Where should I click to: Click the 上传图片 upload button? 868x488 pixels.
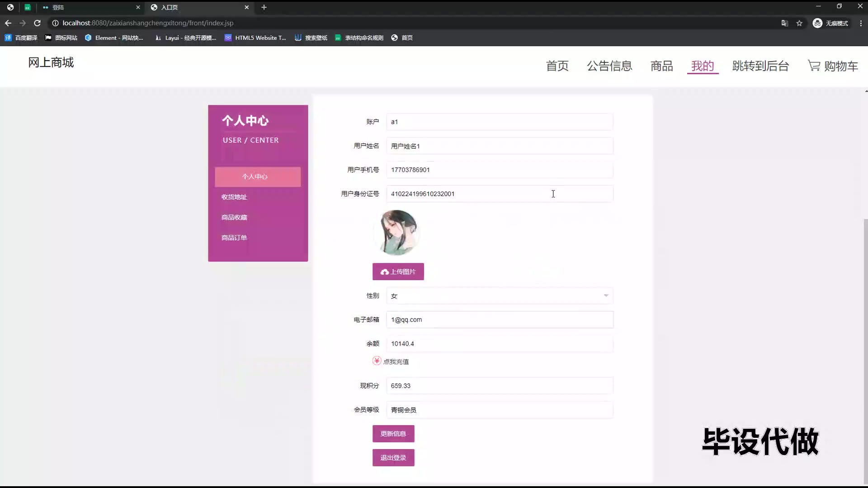pyautogui.click(x=398, y=272)
